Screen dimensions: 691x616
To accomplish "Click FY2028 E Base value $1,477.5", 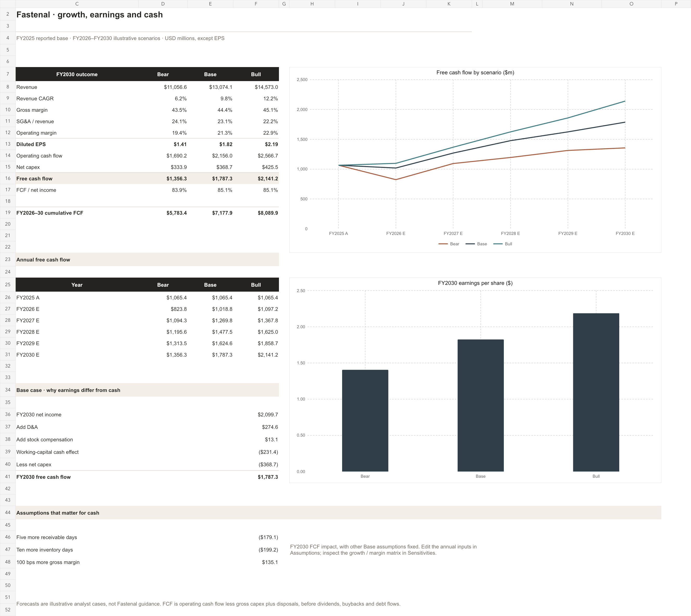I will click(222, 332).
